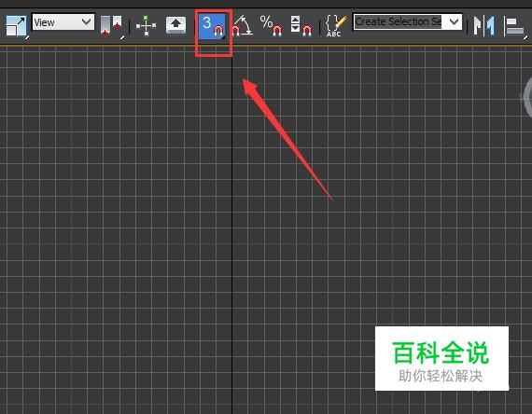
Task: Activate the Select and Manipulate tool
Action: tap(146, 26)
